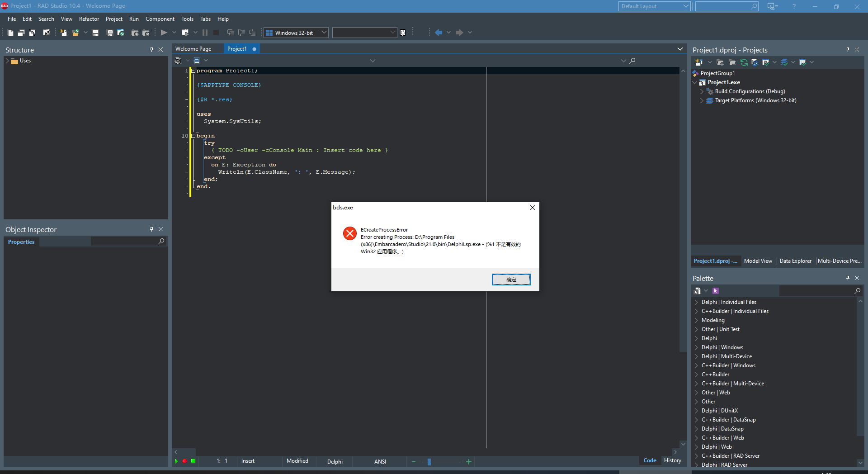Click the zoom in plus button
Viewport: 868px width, 474px height.
click(x=469, y=462)
